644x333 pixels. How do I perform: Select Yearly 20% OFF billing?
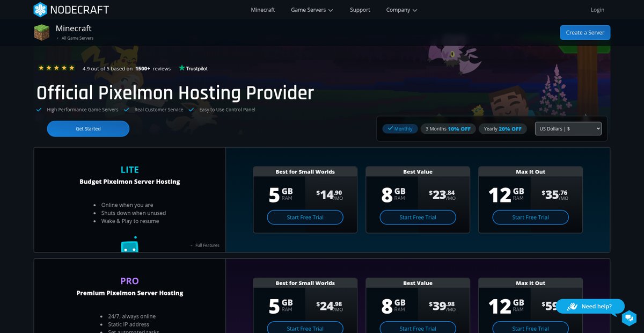[503, 129]
